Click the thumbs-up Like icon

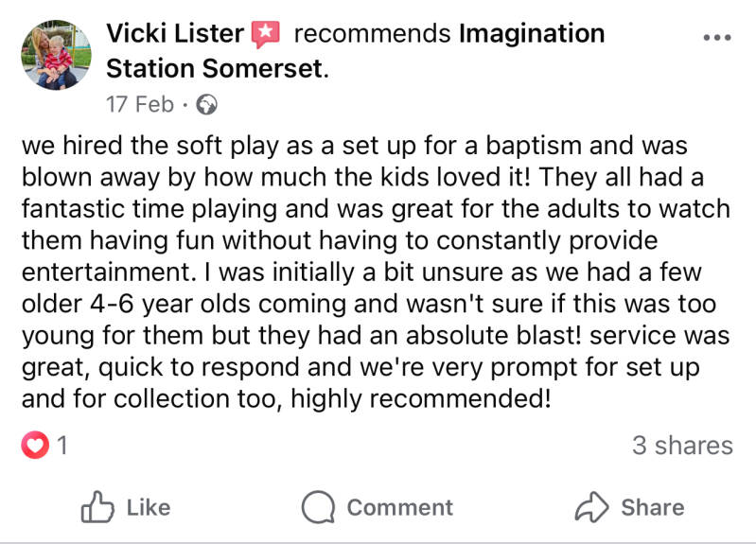[x=97, y=508]
